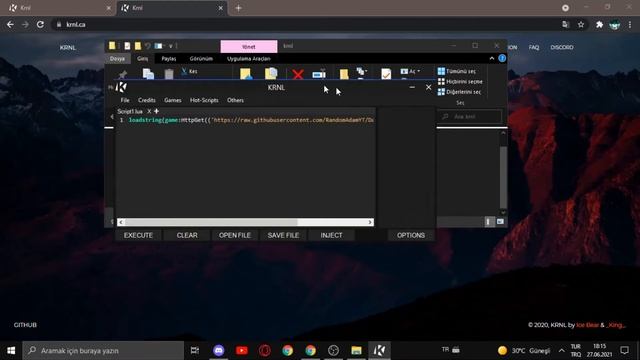Click the Copy to folder icon
The height and width of the screenshot is (360, 640).
(x=271, y=74)
